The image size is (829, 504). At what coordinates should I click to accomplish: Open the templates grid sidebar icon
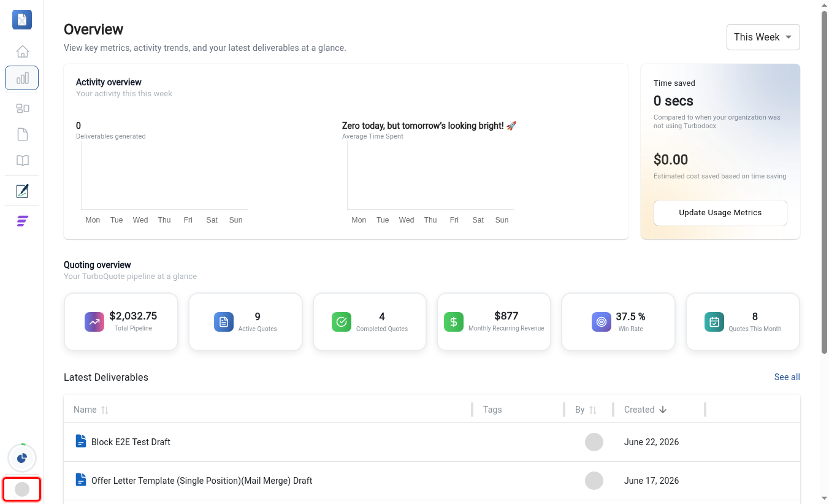[22, 108]
